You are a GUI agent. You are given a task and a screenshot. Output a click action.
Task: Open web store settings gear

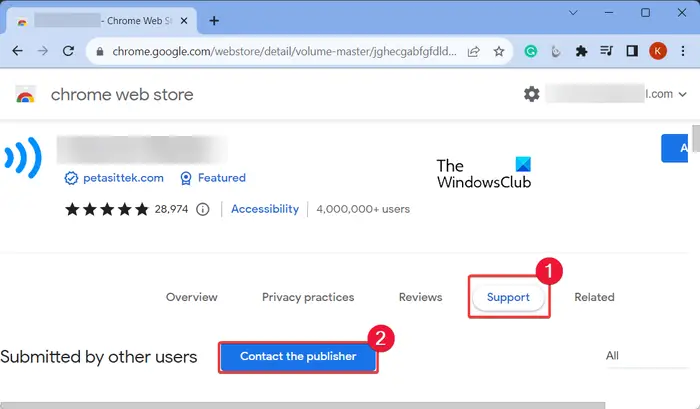[531, 94]
